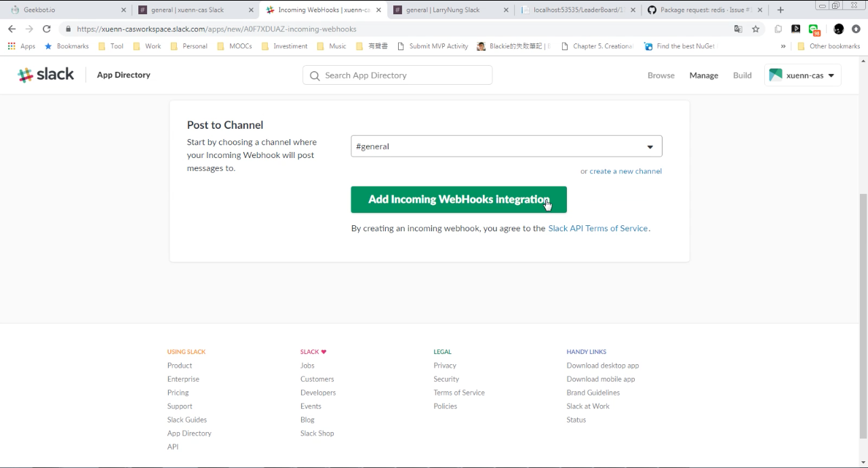Image resolution: width=868 pixels, height=468 pixels.
Task: Open the Enterprise footer link
Action: pos(183,379)
